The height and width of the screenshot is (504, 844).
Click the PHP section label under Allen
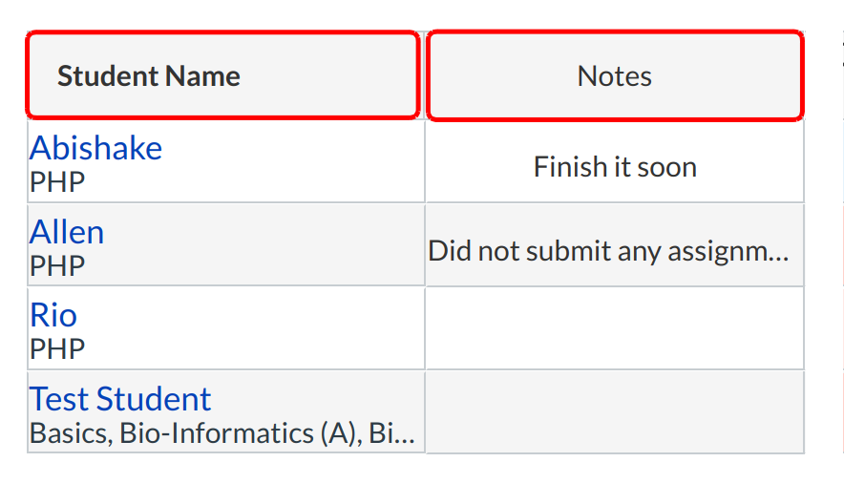[x=57, y=265]
